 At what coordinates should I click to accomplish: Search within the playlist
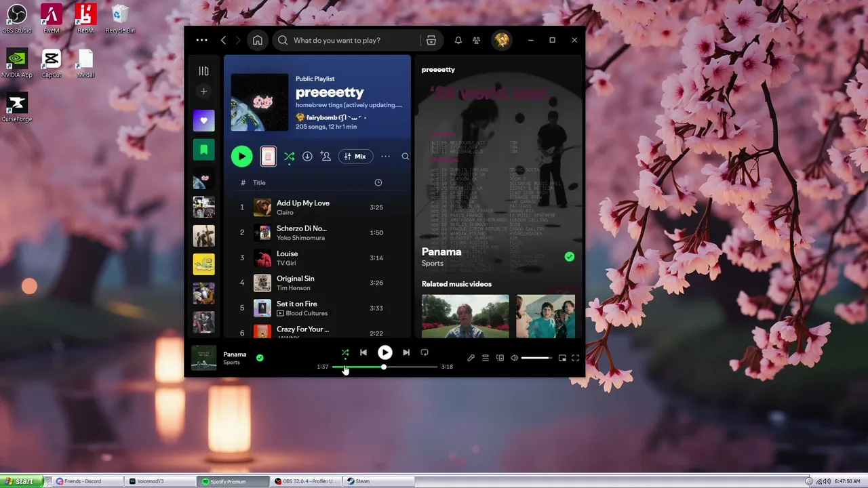(405, 157)
